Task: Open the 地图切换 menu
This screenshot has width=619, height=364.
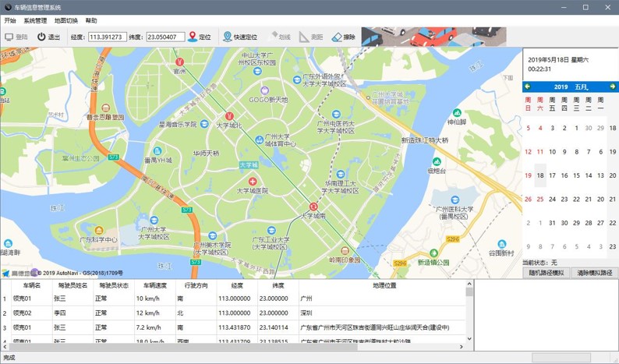Action: tap(66, 20)
